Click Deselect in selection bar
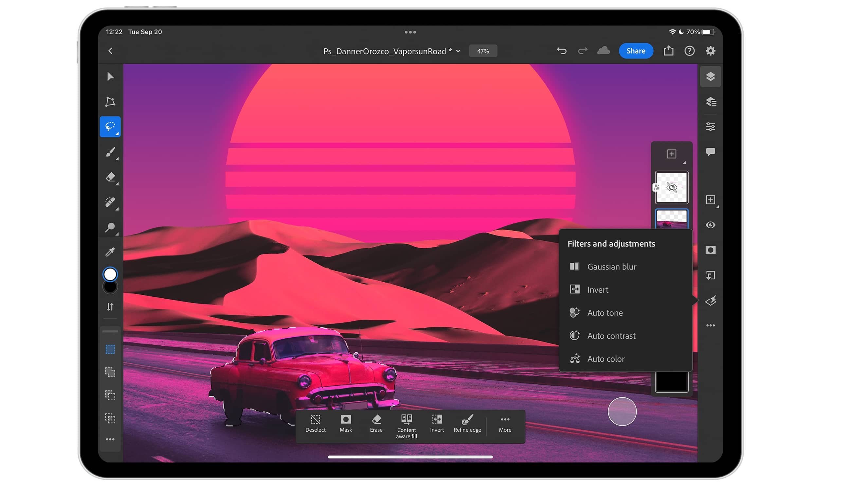This screenshot has width=868, height=488. [x=316, y=424]
